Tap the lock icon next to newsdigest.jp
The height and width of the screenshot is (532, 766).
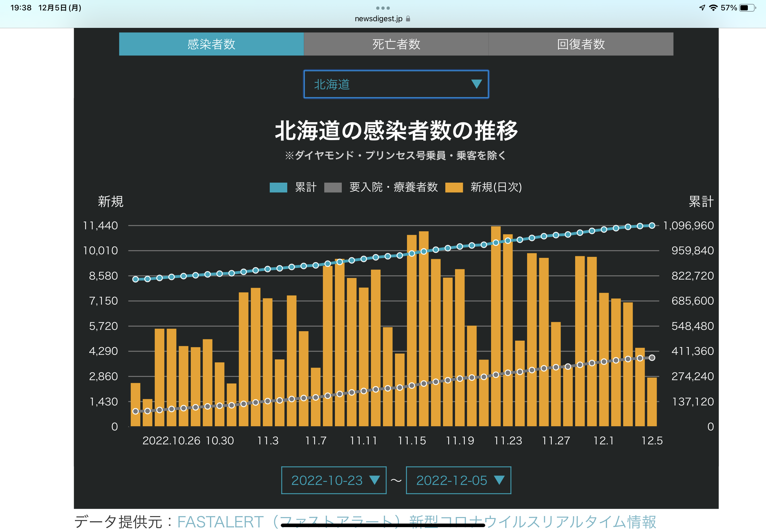tap(408, 19)
